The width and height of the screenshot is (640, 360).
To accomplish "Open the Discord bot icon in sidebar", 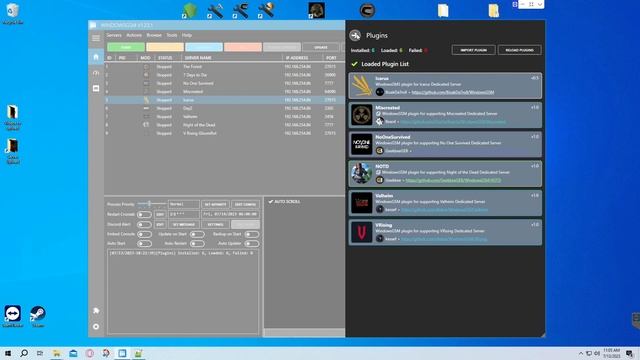I will [96, 88].
